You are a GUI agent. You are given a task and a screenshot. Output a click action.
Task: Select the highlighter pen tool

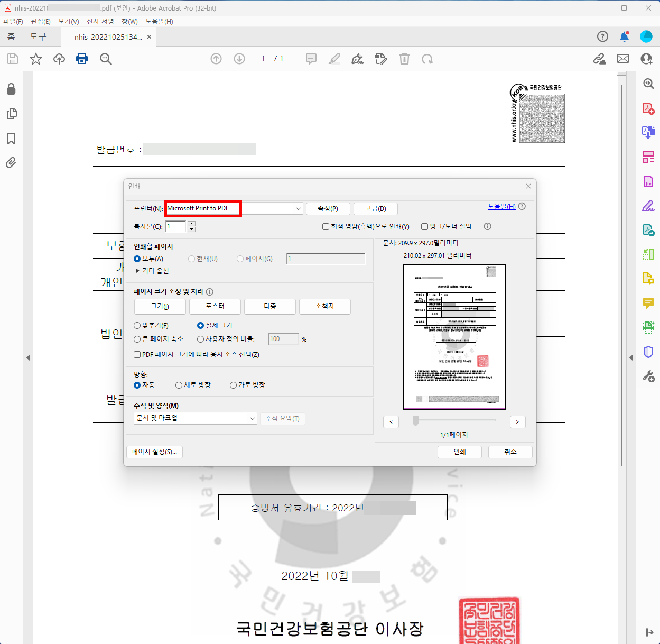(334, 59)
